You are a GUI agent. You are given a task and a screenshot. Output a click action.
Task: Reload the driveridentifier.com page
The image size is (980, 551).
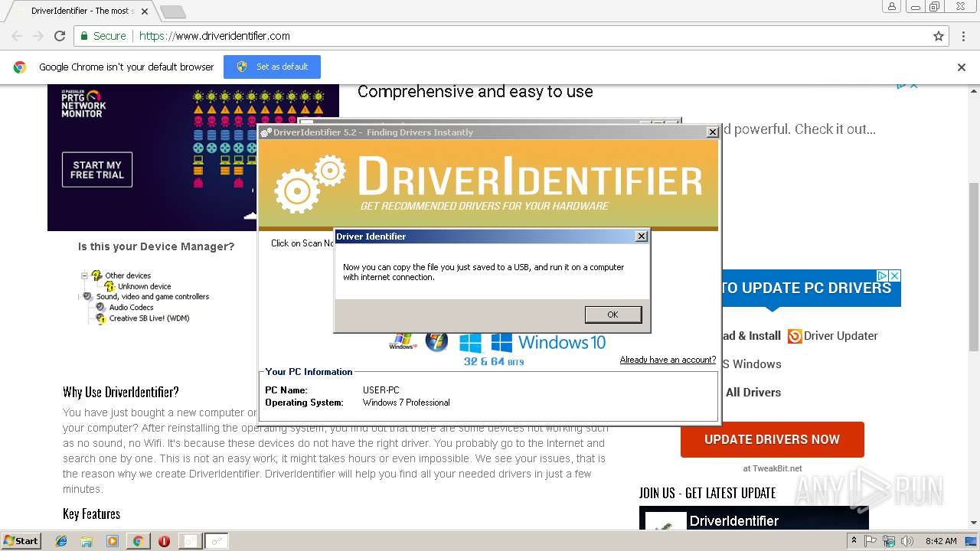tap(60, 36)
